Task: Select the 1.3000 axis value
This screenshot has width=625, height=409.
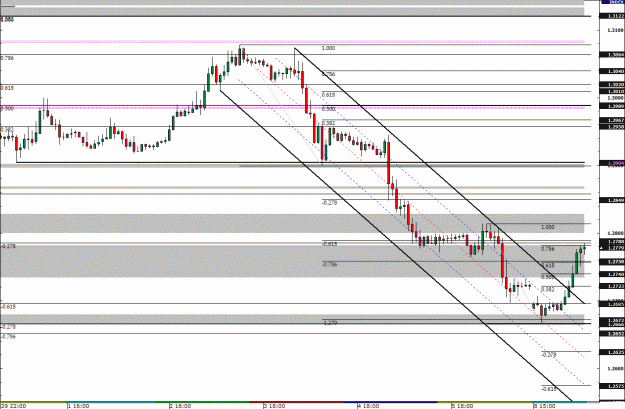Action: [x=615, y=98]
